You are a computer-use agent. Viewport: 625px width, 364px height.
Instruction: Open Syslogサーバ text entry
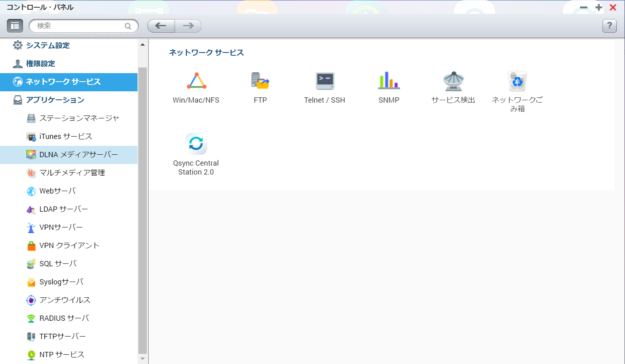pyautogui.click(x=61, y=282)
